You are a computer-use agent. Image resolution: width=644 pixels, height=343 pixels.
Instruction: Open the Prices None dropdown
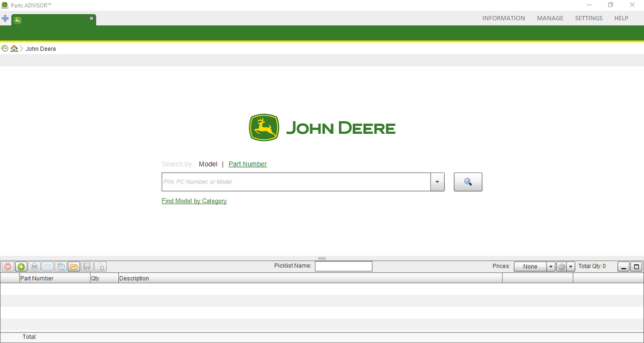pos(534,267)
